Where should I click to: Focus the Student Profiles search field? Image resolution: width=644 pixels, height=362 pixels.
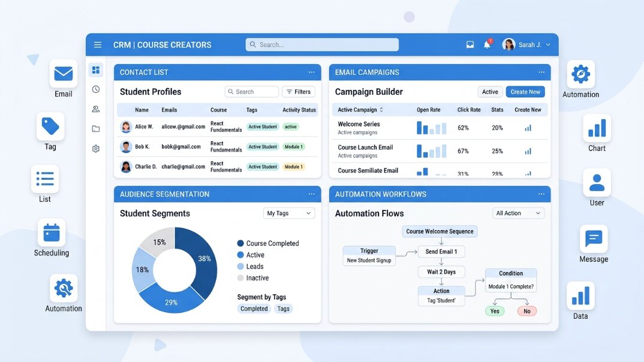252,92
